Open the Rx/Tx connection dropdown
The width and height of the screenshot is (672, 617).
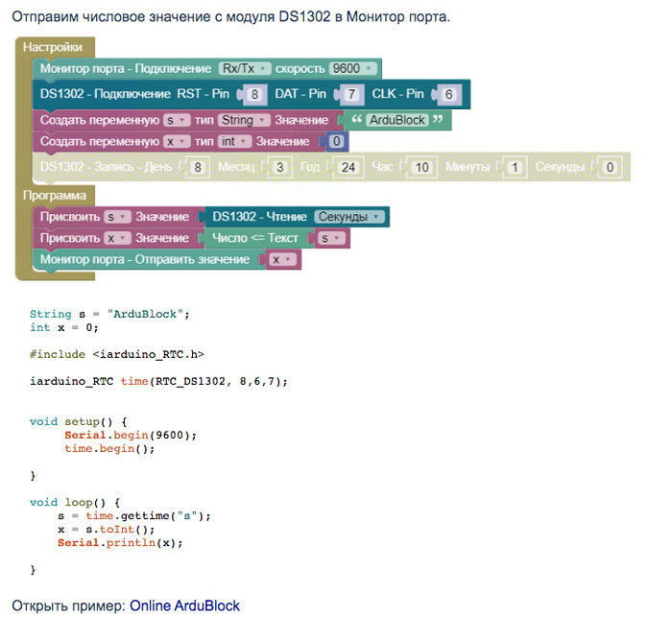[244, 68]
